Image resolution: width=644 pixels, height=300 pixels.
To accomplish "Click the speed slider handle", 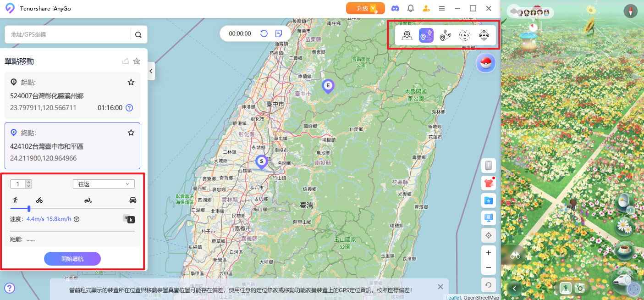I will [29, 209].
